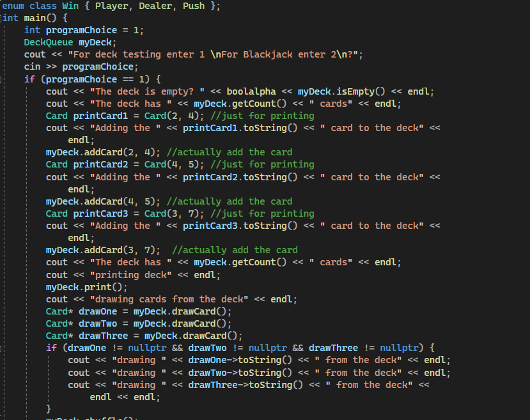Screen dimensions: 530x420
Task: Click the nullptr after drawThree !=
Action: [399, 348]
